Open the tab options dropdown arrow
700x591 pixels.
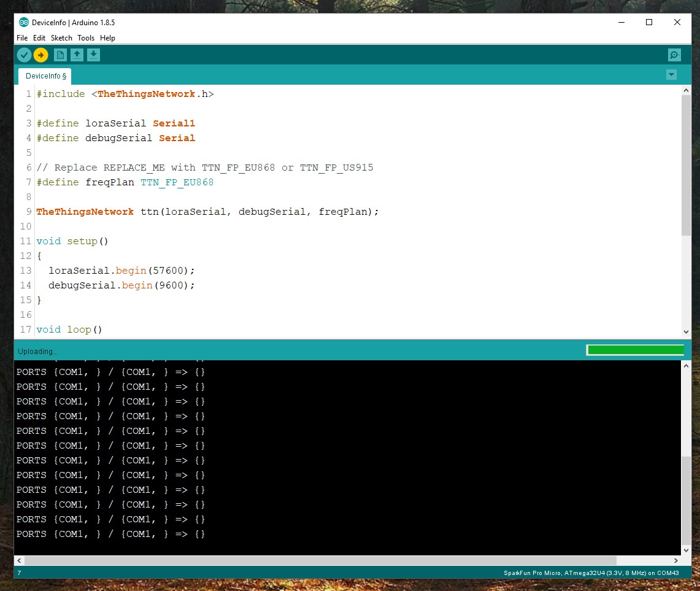tap(671, 75)
